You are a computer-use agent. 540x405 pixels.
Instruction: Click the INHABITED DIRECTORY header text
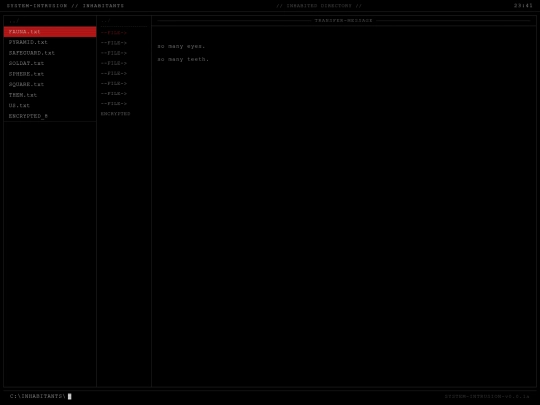click(319, 6)
